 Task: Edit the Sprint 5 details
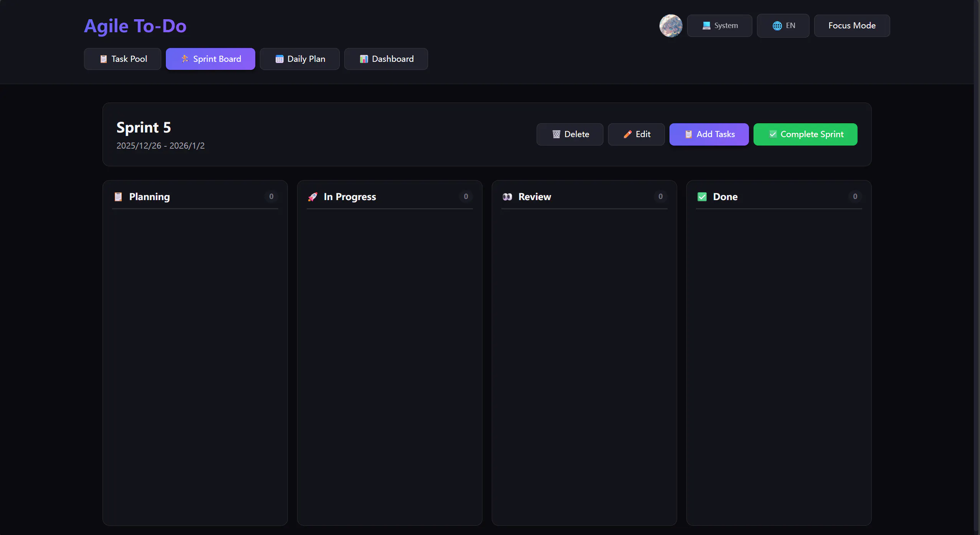coord(636,134)
